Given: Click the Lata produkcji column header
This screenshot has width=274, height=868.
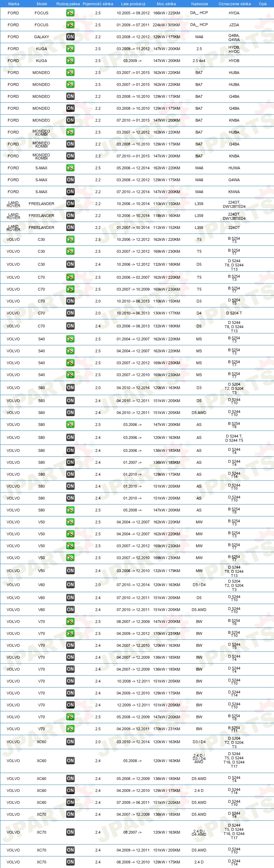Looking at the screenshot, I should click(133, 4).
